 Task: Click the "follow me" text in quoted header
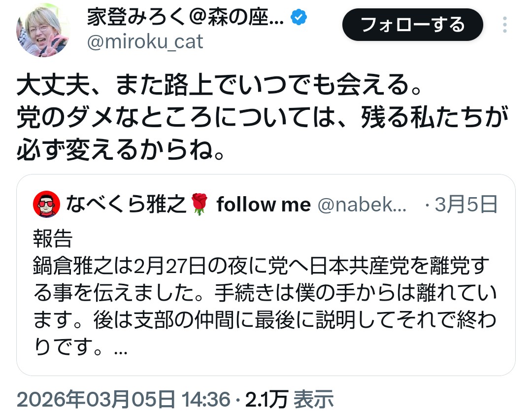tap(264, 205)
